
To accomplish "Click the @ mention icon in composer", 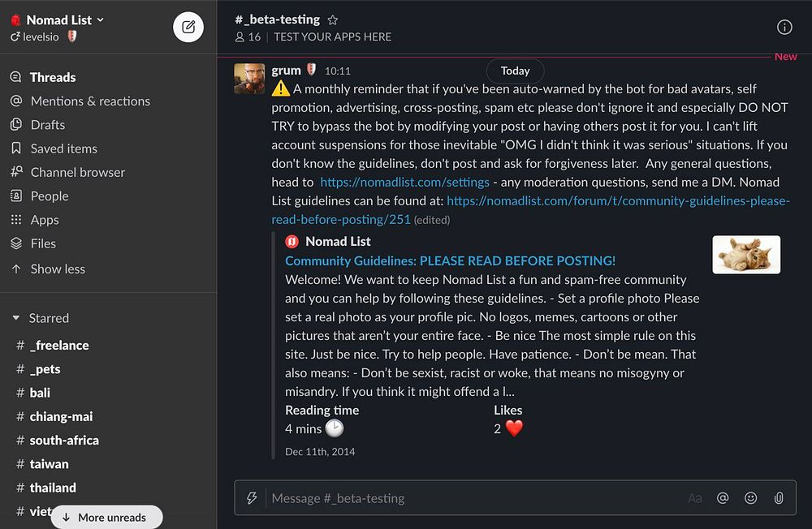I will pyautogui.click(x=723, y=498).
